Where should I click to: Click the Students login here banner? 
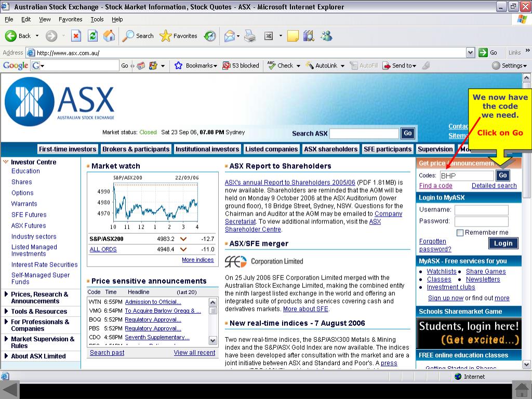(469, 333)
